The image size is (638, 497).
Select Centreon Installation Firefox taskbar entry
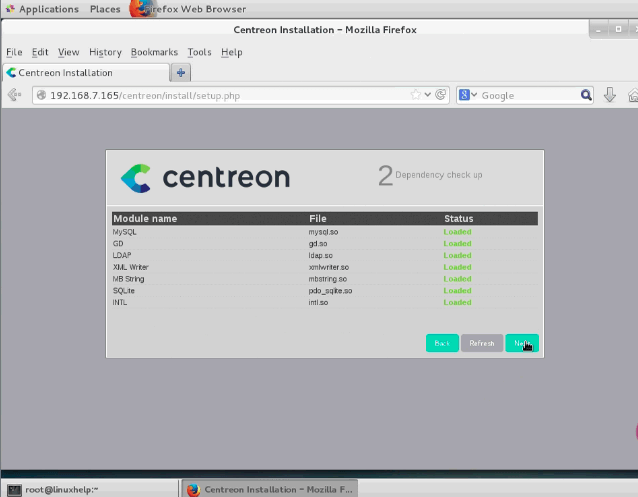[x=270, y=489]
